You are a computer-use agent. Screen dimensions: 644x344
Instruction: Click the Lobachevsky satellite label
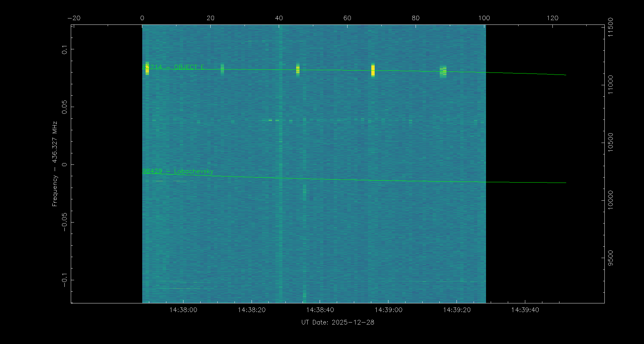177,171
